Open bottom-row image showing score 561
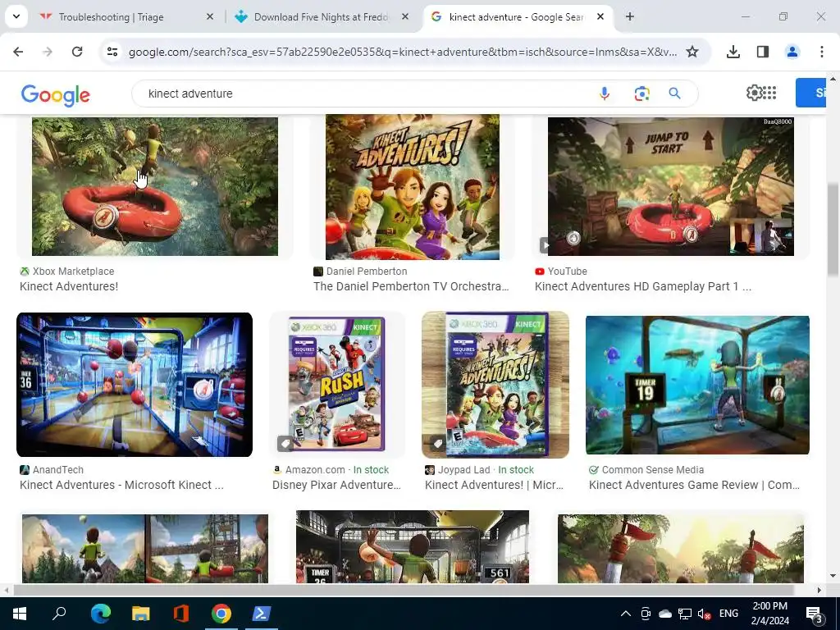 click(x=413, y=546)
